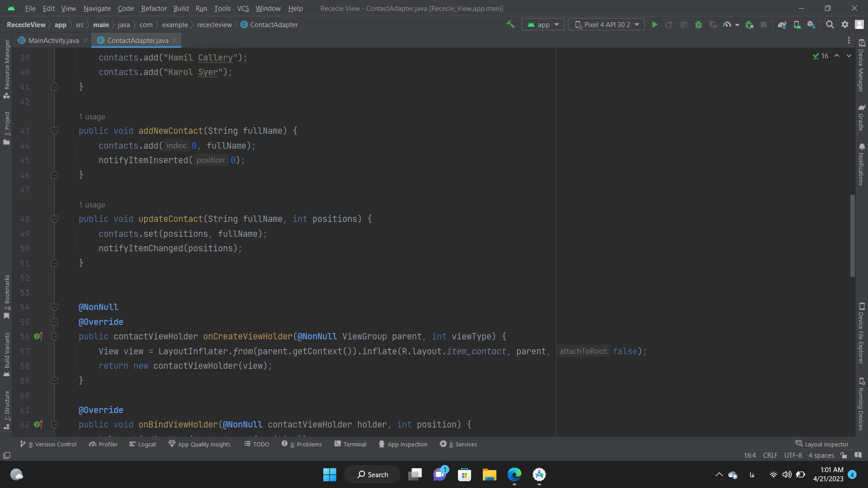Click the Make Project hammer icon
Screen dimensions: 868x488
510,24
